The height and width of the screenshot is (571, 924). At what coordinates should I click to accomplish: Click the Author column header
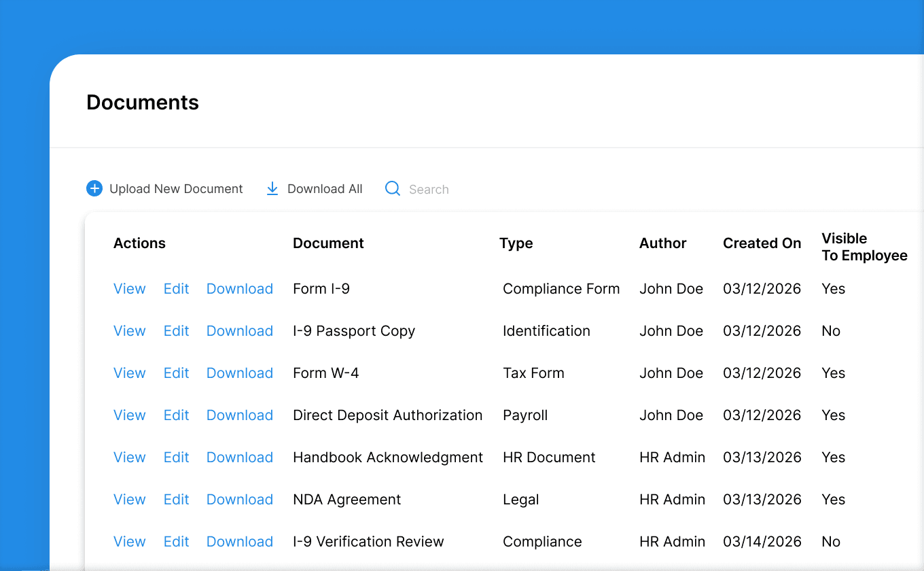click(662, 243)
